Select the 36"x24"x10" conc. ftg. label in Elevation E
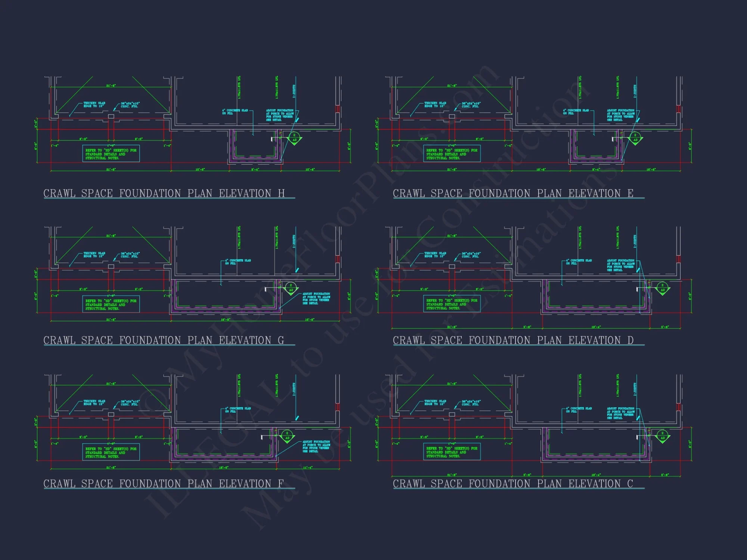747x560 pixels. pos(471,105)
